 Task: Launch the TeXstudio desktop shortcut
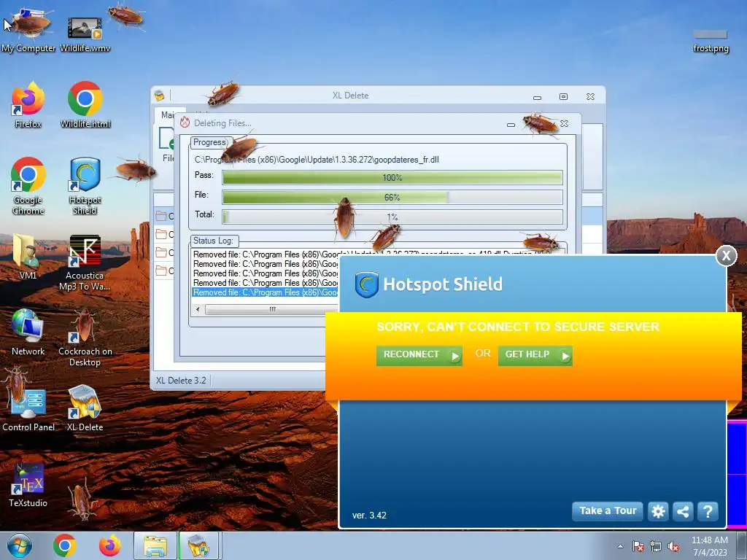tap(28, 485)
